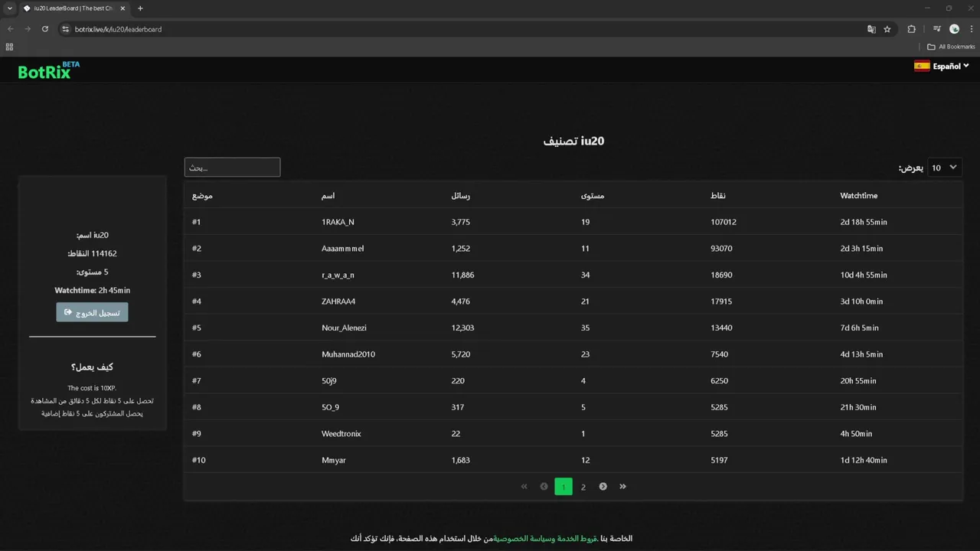This screenshot has height=551, width=980.
Task: Click site information icon in address bar
Action: pyautogui.click(x=66, y=29)
